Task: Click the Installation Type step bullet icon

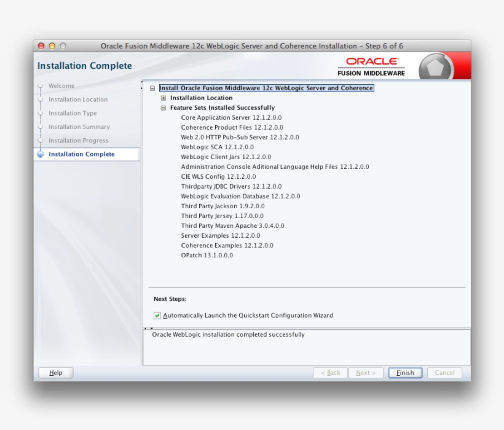Action: [41, 114]
